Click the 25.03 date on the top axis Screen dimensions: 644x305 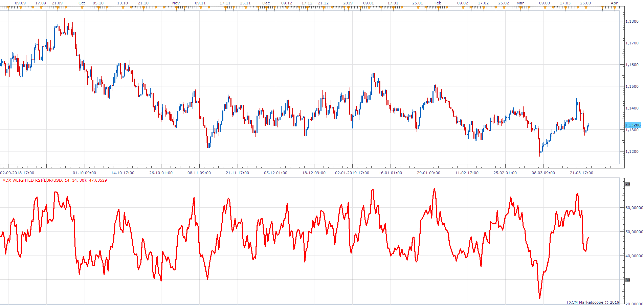coord(585,3)
